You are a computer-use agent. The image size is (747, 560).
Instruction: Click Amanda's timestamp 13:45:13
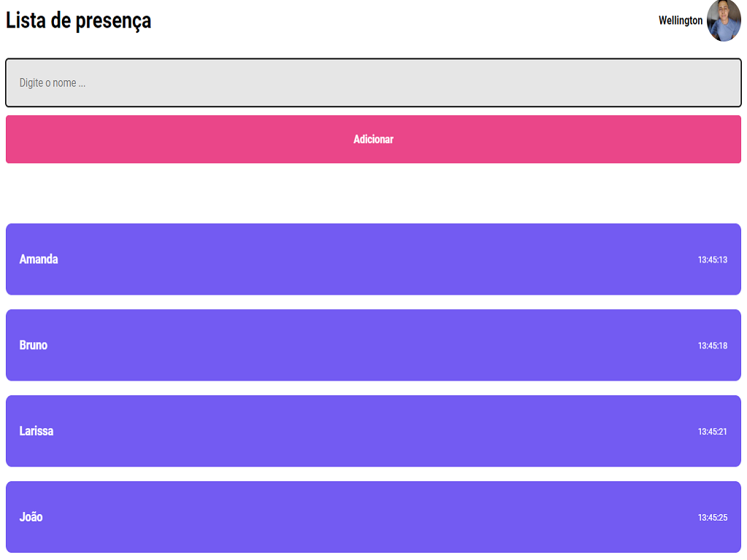[x=712, y=260]
